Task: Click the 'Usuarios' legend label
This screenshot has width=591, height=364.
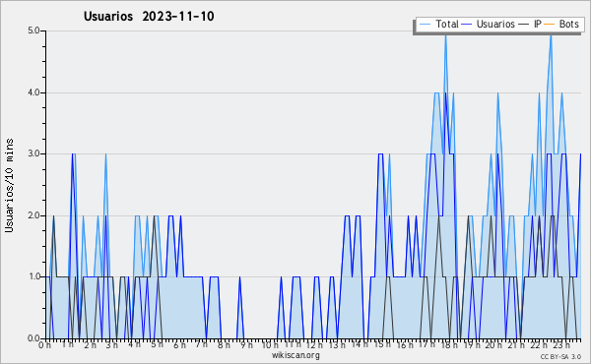Action: 495,24
